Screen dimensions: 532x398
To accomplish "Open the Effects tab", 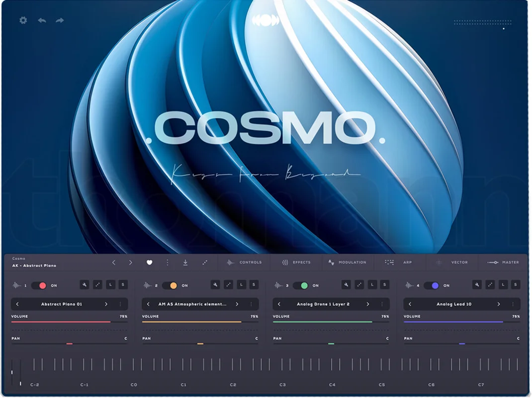I will coord(296,263).
